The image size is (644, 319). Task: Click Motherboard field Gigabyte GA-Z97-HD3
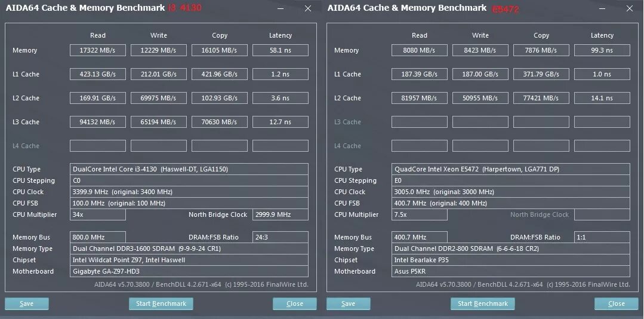[x=189, y=271]
